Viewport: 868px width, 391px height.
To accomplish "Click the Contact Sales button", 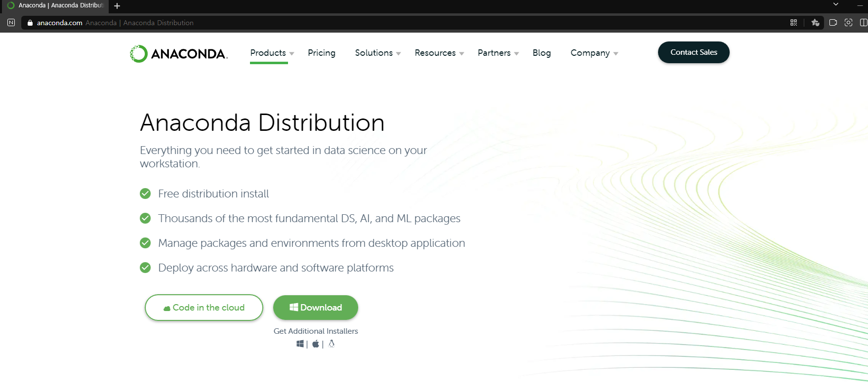I will point(694,52).
